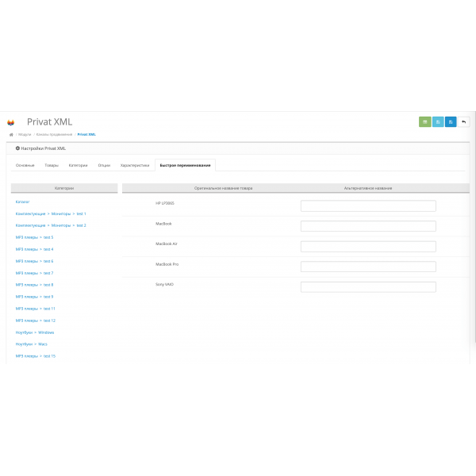Click the dark blue save icon button
The width and height of the screenshot is (476, 476).
point(451,121)
